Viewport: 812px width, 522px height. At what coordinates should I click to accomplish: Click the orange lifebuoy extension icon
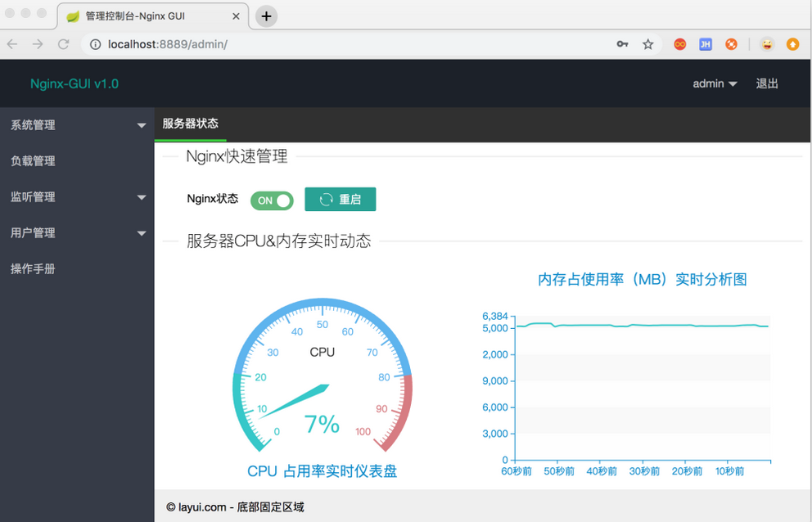(731, 44)
